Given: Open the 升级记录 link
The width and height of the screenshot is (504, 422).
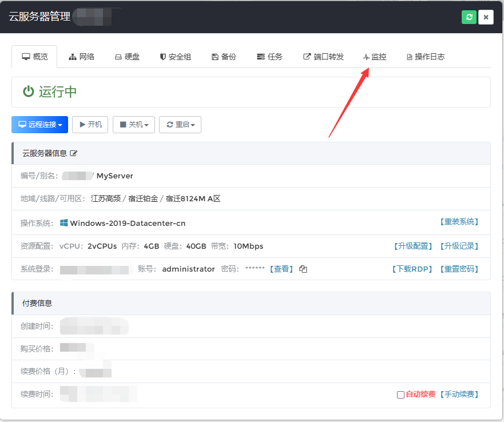Looking at the screenshot, I should [x=459, y=246].
